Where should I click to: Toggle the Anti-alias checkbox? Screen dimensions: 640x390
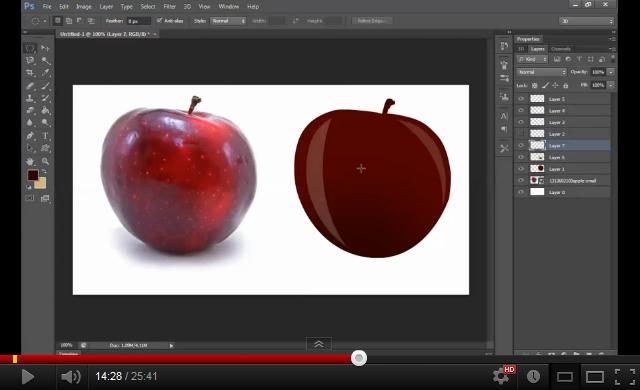[x=159, y=20]
